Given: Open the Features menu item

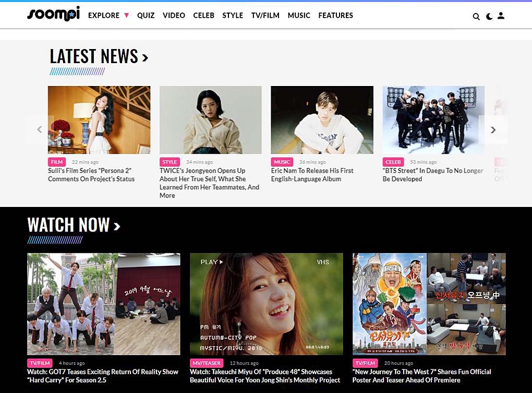Looking at the screenshot, I should coord(335,15).
